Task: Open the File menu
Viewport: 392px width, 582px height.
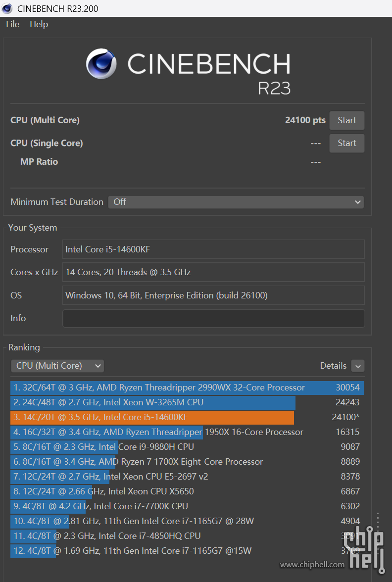Action: [13, 24]
